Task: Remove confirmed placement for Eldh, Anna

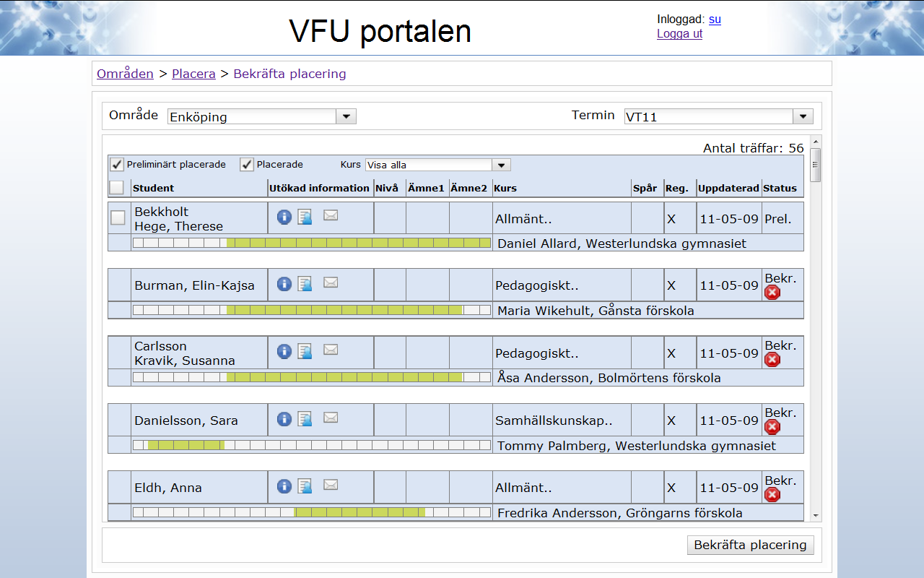Action: (x=772, y=493)
